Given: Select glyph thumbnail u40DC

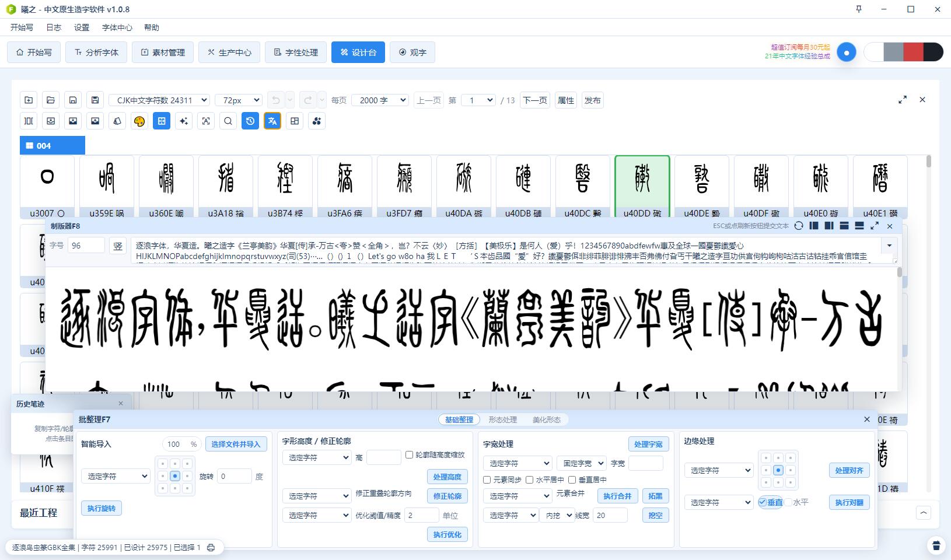Looking at the screenshot, I should pyautogui.click(x=583, y=187).
